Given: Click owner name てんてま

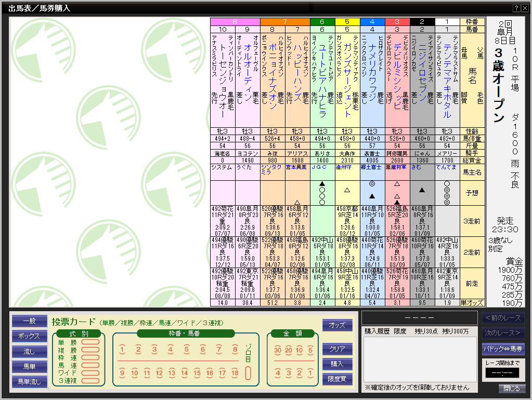Looking at the screenshot, I should pos(446,167).
